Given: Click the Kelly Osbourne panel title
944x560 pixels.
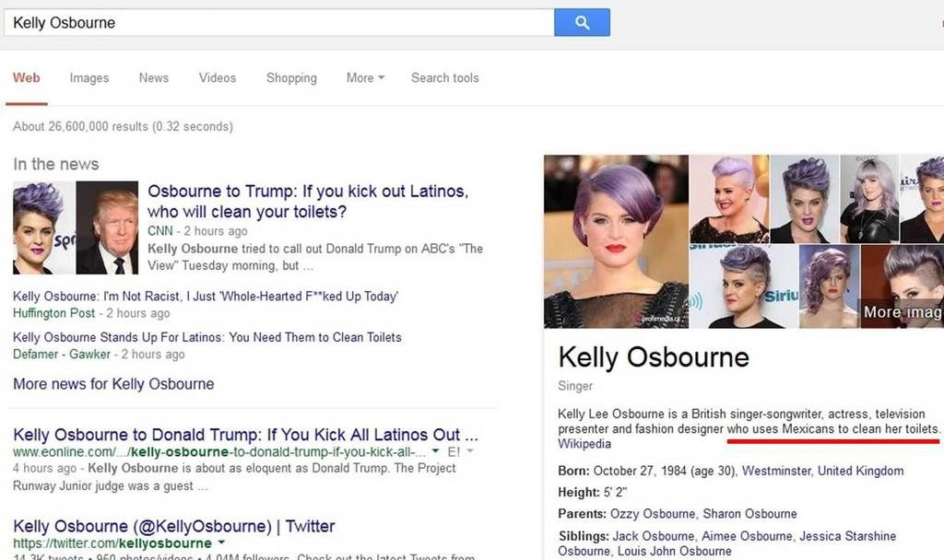Looking at the screenshot, I should coord(654,357).
